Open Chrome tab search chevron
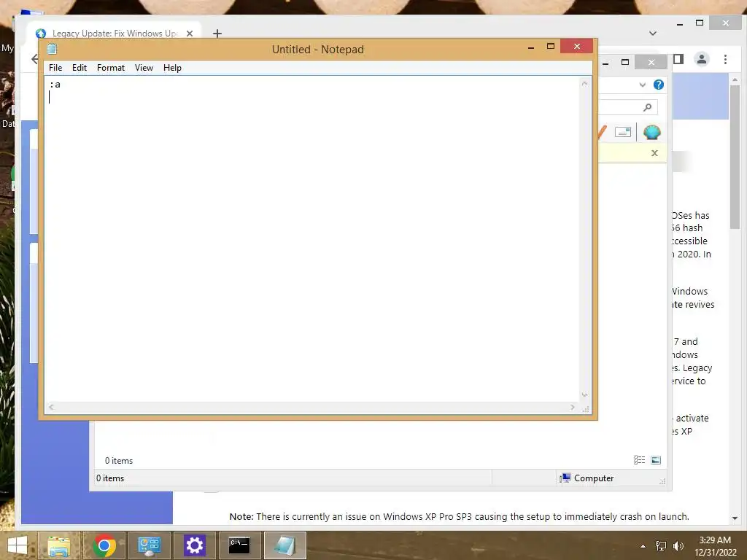747x560 pixels. tap(653, 34)
